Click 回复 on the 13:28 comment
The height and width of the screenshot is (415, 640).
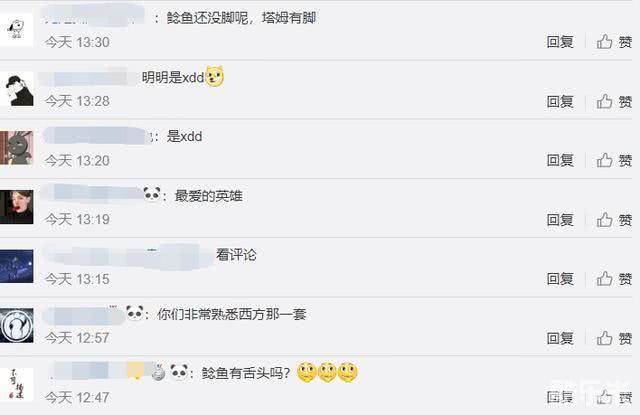tap(560, 102)
